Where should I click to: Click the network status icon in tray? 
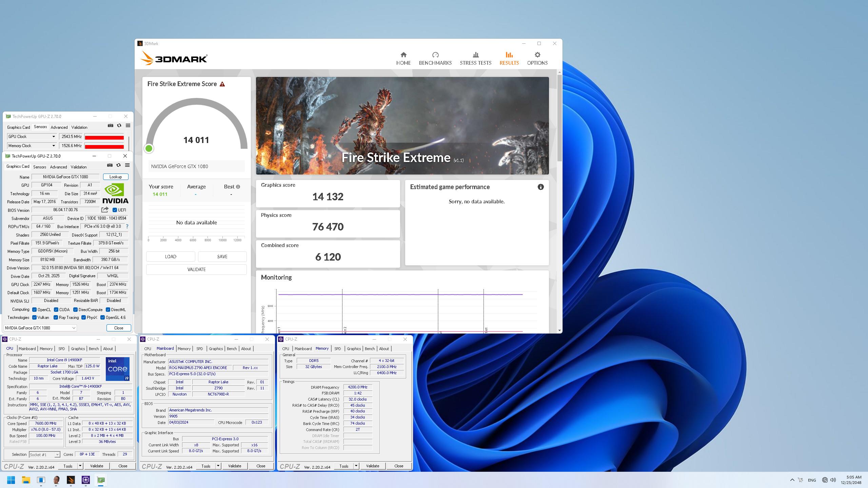(825, 480)
